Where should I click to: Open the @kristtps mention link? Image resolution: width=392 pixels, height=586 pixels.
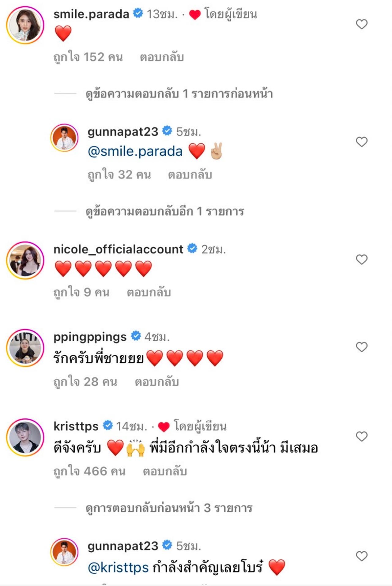(118, 568)
